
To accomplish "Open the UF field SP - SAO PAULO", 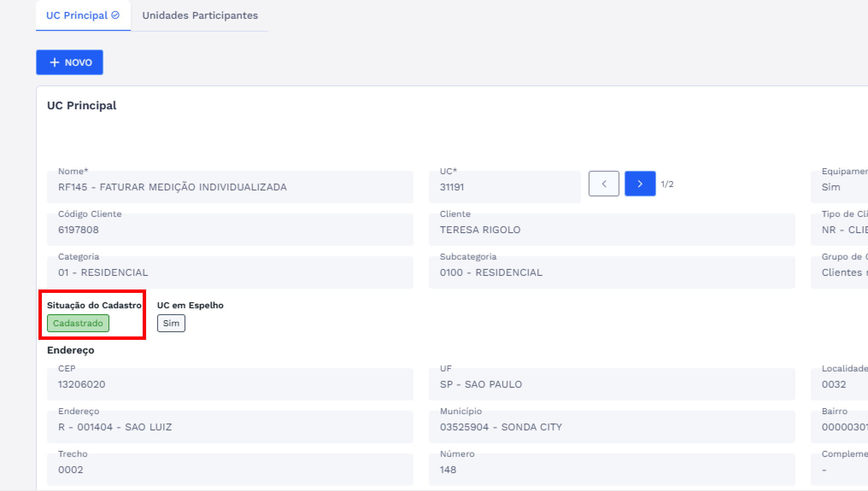I will coord(611,384).
